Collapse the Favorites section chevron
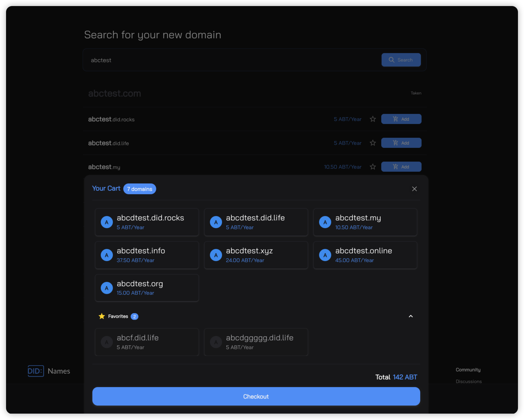Screen dimensions: 524x420 (410, 316)
